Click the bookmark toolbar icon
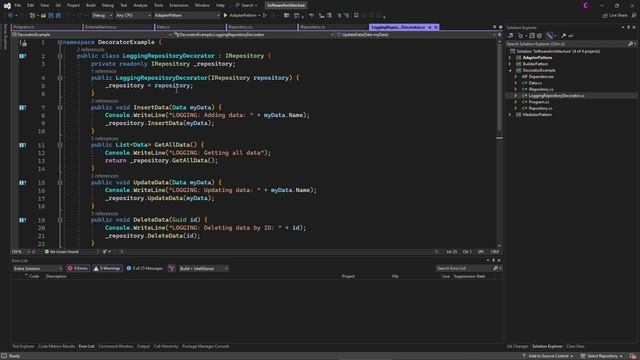640x360 pixels. point(356,15)
